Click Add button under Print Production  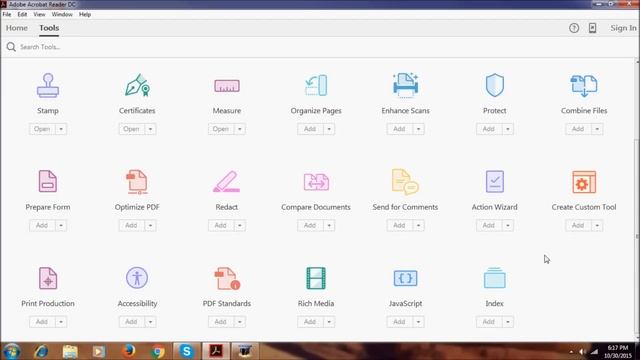pos(42,322)
